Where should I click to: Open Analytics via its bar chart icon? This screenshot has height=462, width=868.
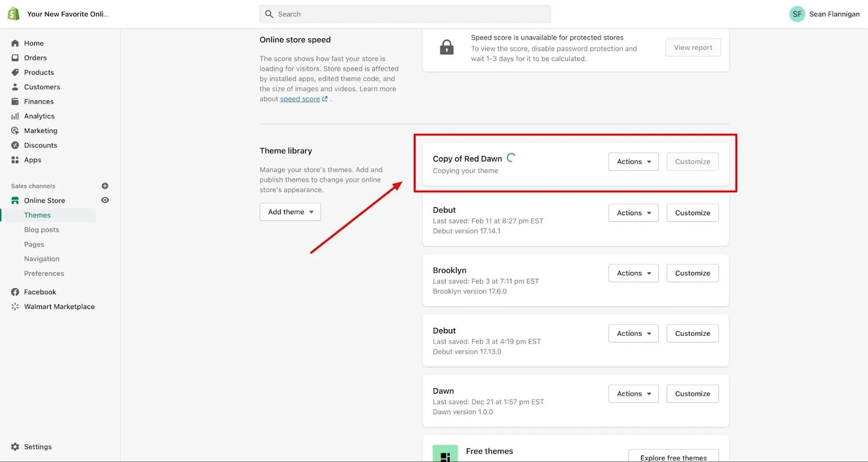[15, 116]
